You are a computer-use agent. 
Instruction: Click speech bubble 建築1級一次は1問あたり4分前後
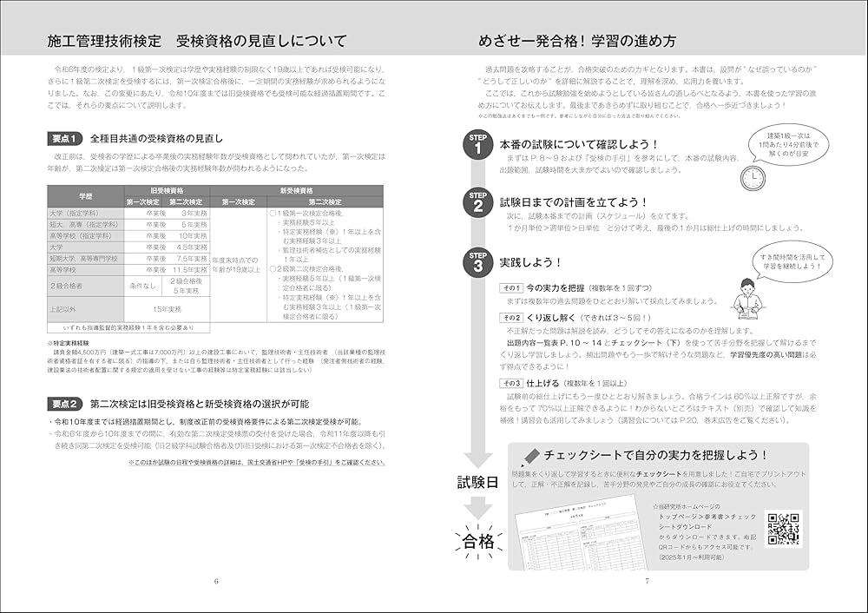(x=788, y=144)
